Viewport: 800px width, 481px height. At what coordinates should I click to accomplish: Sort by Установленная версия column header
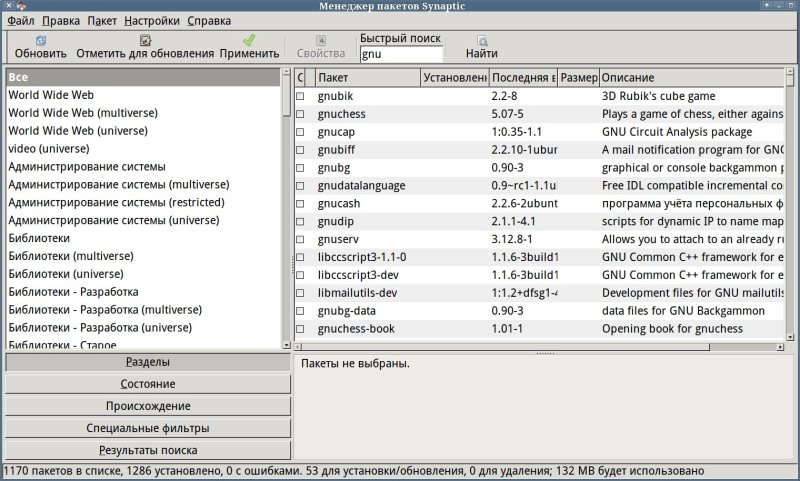455,78
